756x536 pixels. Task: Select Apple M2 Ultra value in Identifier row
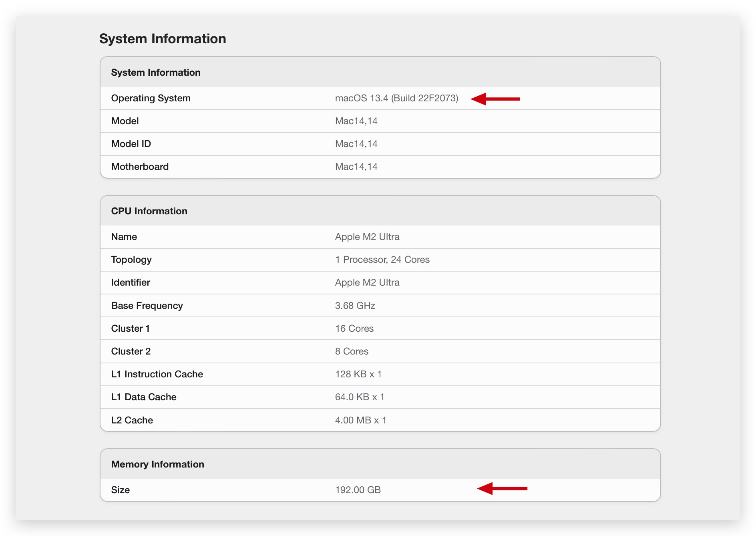[x=367, y=282]
